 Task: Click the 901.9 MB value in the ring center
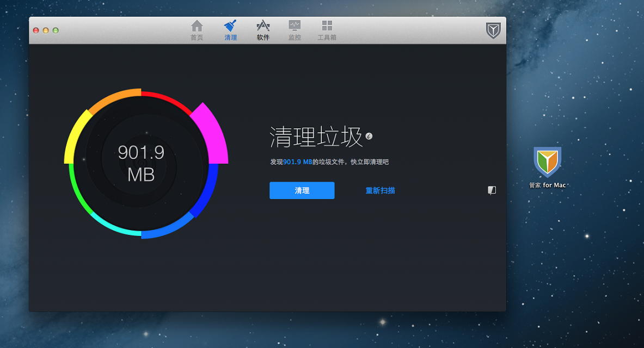pos(141,163)
